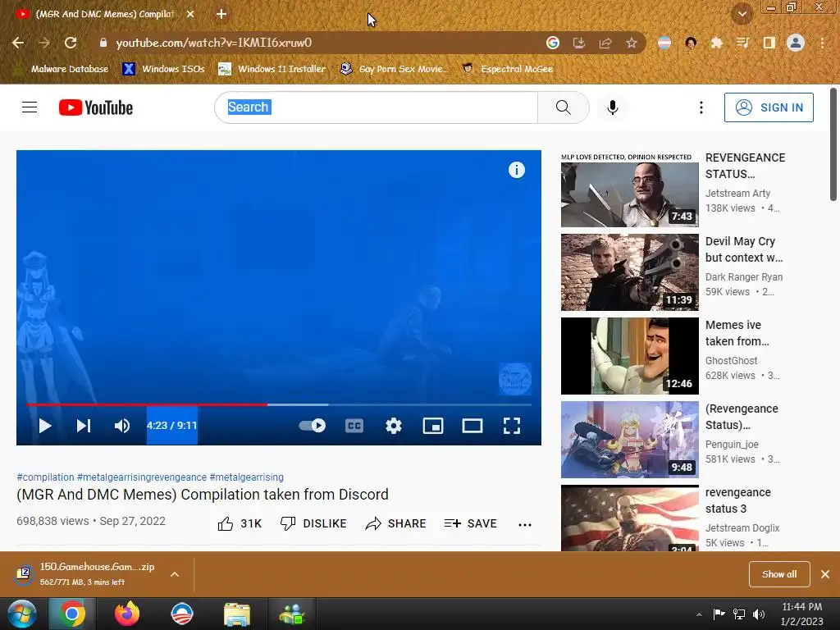Start voice search with microphone
This screenshot has width=840, height=630.
(x=612, y=107)
